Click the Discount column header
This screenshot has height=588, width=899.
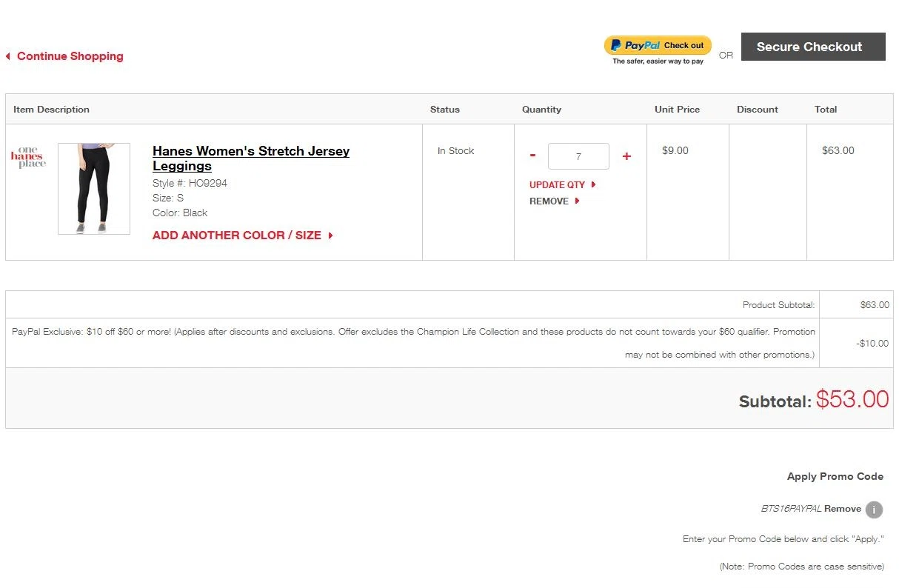pyautogui.click(x=758, y=110)
